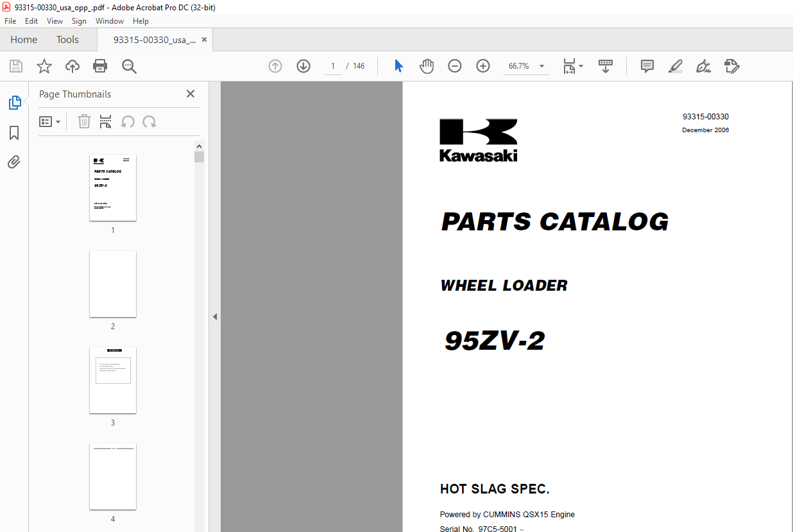Select the 93315-00330_usa document tab
793x532 pixels.
155,40
